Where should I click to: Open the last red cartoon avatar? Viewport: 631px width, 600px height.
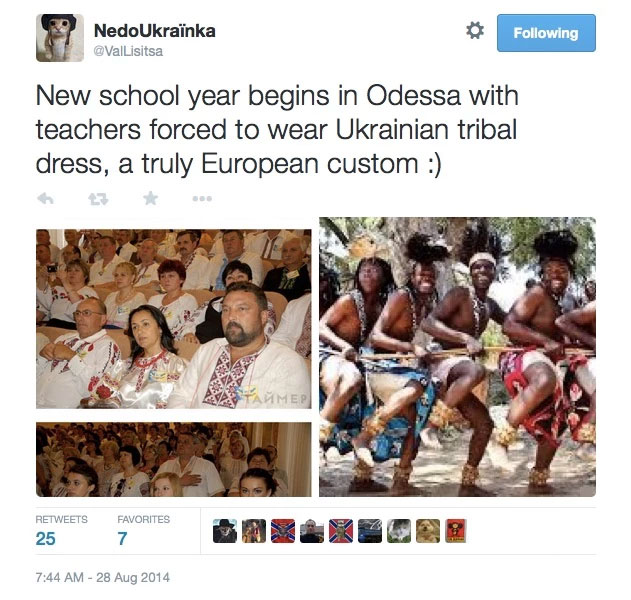coord(456,531)
